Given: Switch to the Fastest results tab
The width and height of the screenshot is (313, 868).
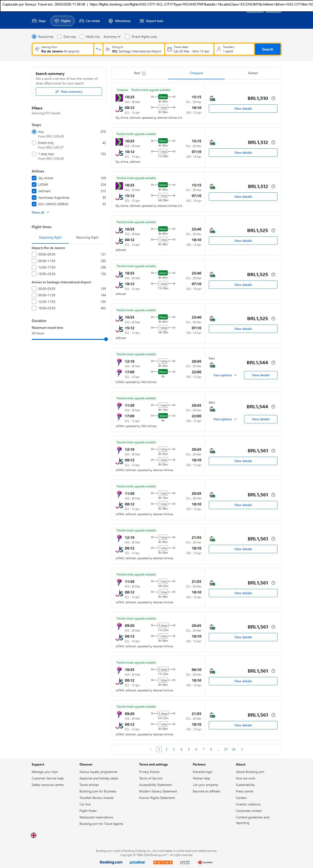Looking at the screenshot, I should 253,73.
